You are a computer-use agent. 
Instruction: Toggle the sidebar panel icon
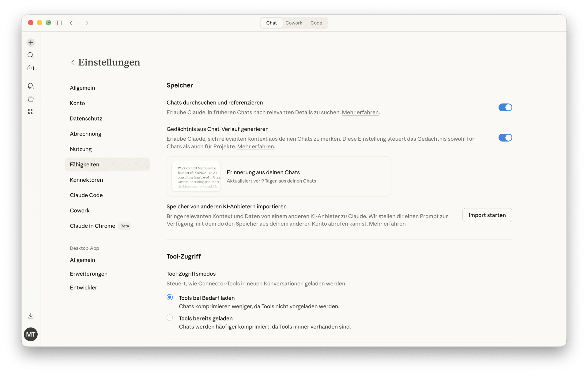tap(59, 23)
